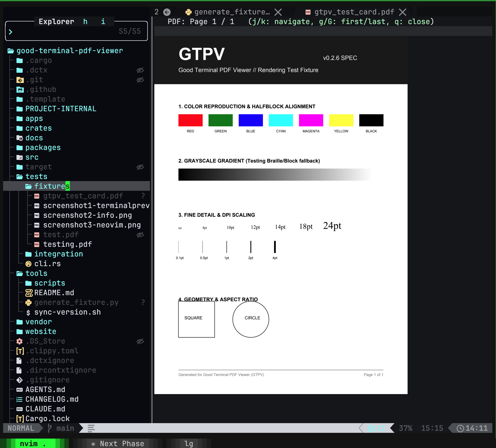This screenshot has width=496, height=448.
Task: Click the PDF icon on the gtpv_test_card tab
Action: pyautogui.click(x=308, y=12)
